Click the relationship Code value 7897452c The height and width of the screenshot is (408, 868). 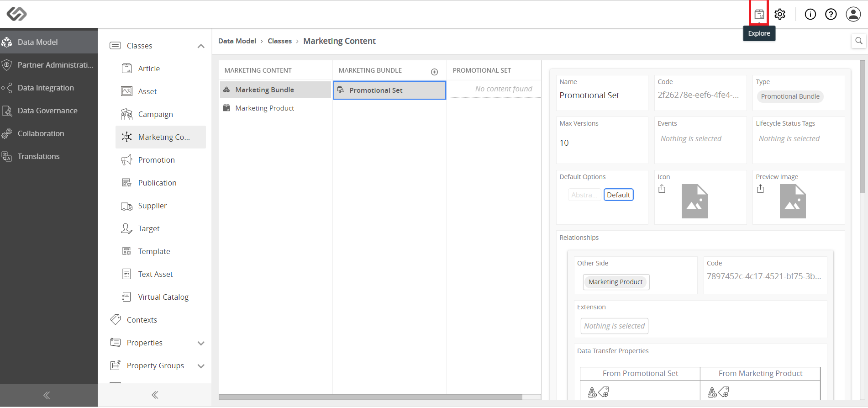point(764,276)
